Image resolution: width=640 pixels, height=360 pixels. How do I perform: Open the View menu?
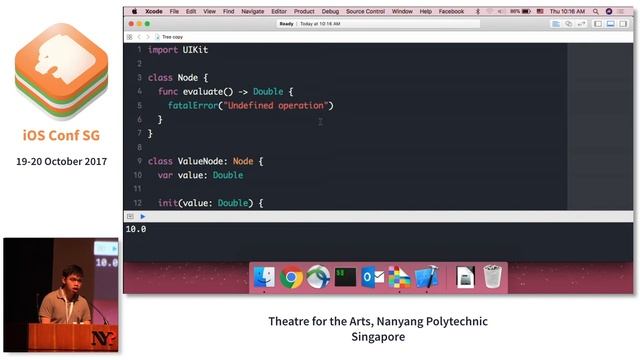(209, 11)
